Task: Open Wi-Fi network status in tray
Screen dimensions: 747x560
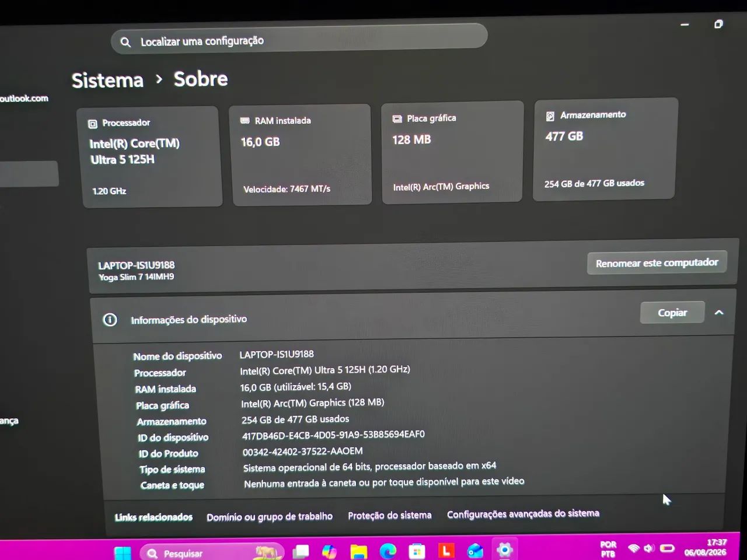Action: click(x=633, y=548)
